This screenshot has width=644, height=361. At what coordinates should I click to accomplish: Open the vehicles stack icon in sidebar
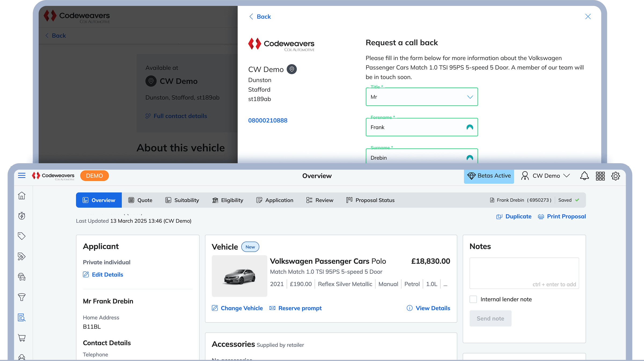(x=22, y=277)
